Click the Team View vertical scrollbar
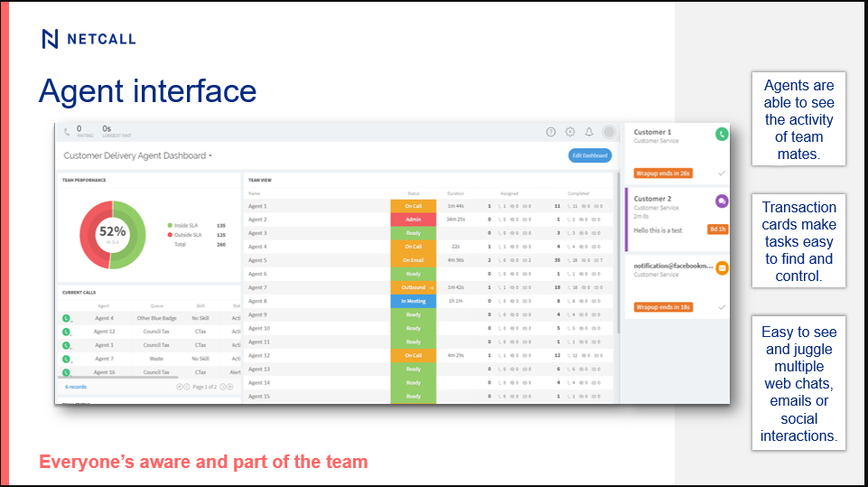Screen dimensions: 868x487 point(618,253)
